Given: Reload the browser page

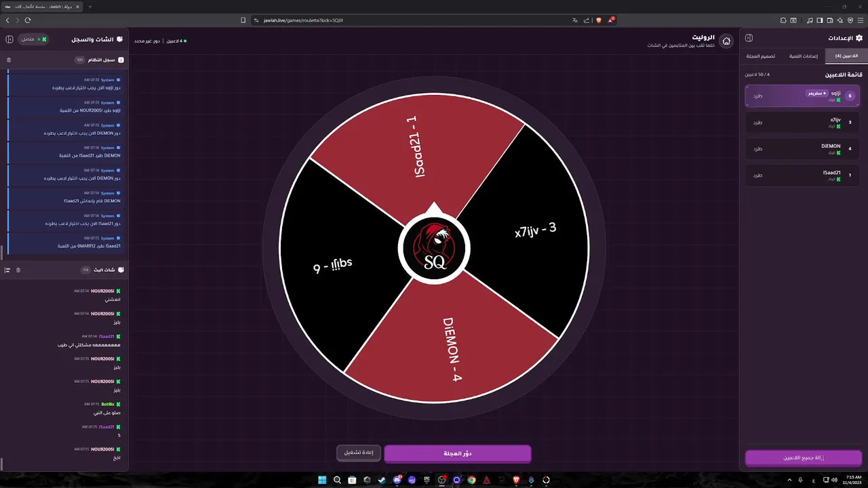Looking at the screenshot, I should coord(28,20).
